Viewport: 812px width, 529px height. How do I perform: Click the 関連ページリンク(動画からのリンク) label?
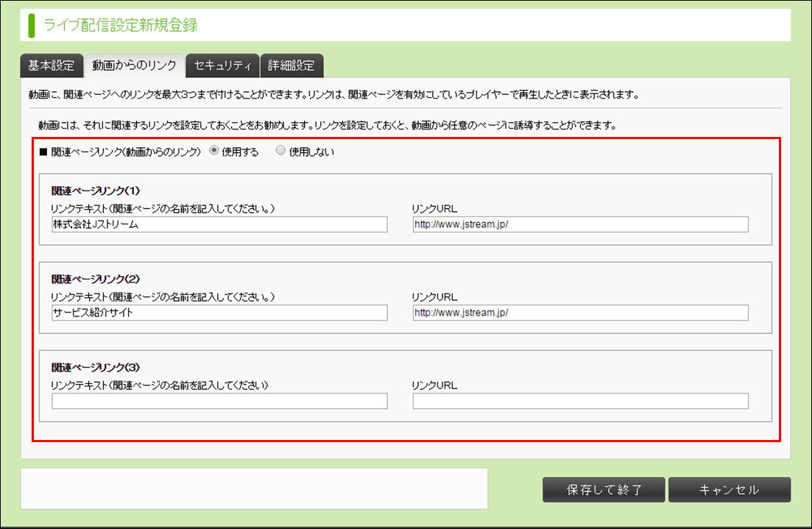(x=126, y=152)
